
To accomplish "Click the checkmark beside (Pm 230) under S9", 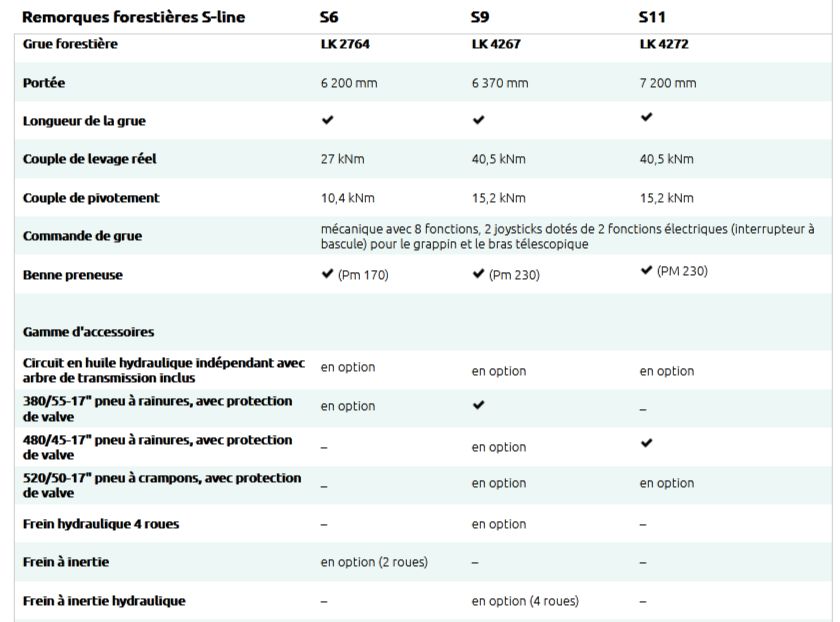I will pos(478,274).
